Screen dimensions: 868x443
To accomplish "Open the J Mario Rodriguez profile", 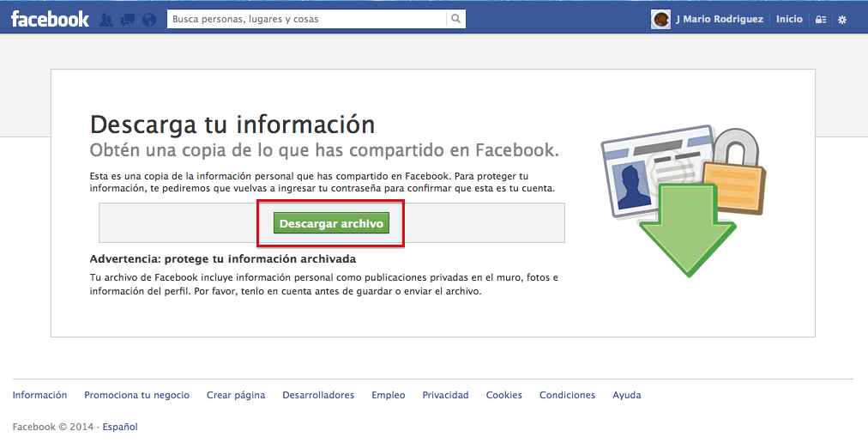I will tap(719, 19).
